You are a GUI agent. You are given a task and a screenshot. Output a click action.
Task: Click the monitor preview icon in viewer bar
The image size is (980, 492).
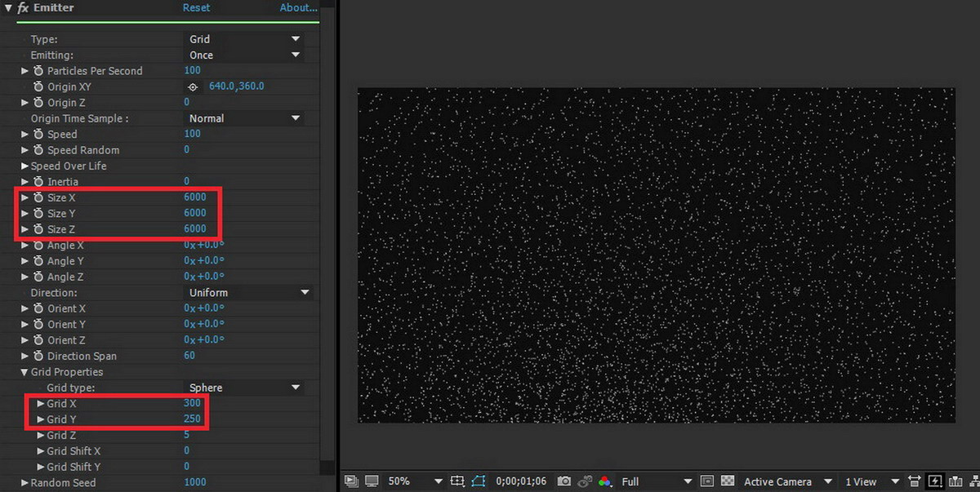[372, 482]
